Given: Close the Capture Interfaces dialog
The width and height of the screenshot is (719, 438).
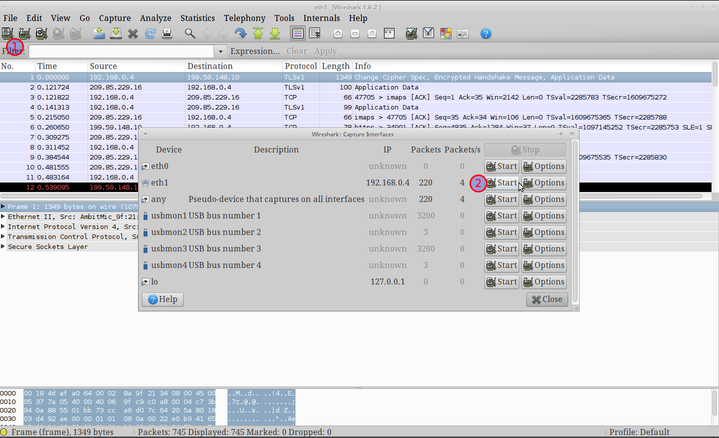Looking at the screenshot, I should click(x=547, y=299).
